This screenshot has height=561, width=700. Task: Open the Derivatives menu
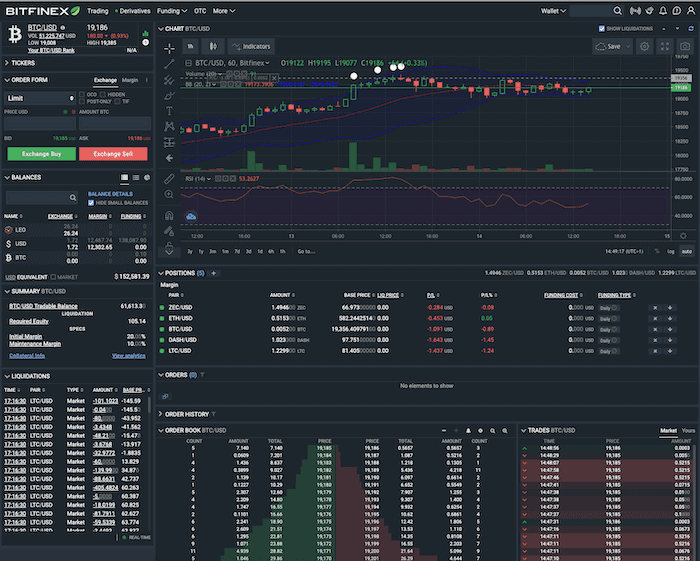133,11
